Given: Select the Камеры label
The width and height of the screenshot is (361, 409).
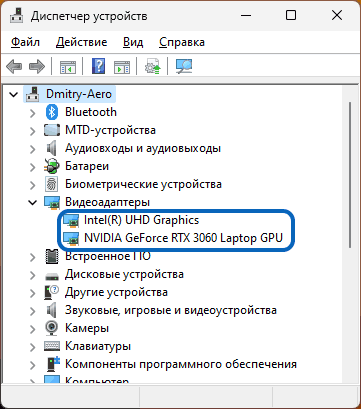Looking at the screenshot, I should (87, 328).
